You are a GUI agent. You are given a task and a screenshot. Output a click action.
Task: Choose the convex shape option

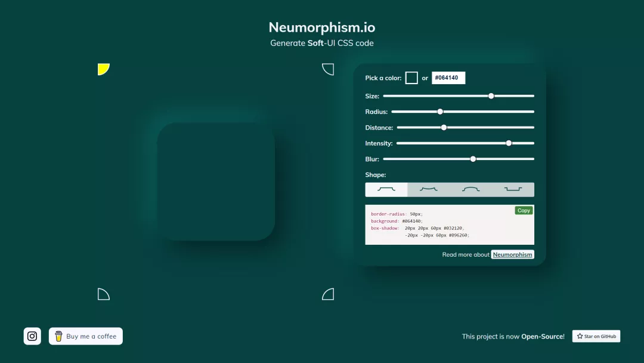[x=470, y=189]
